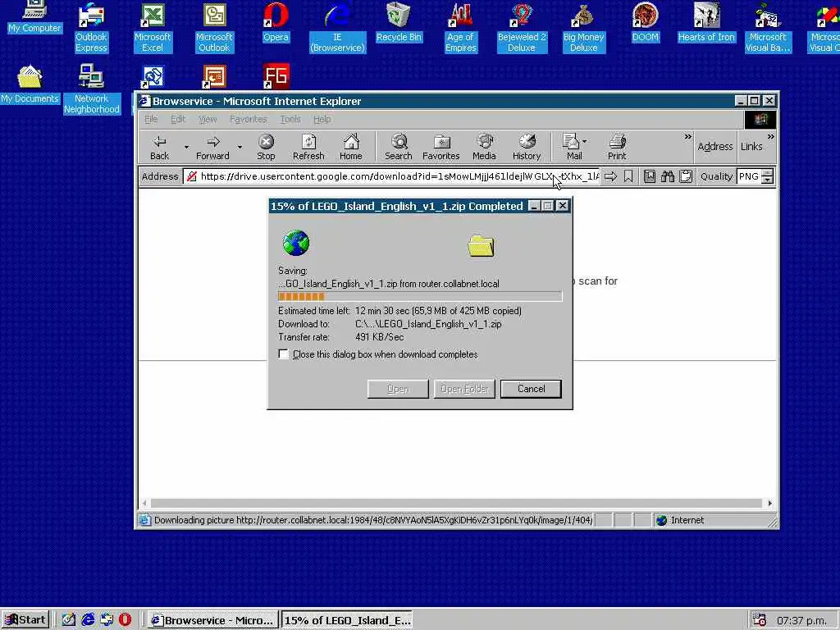Click the greyed Open button
The width and height of the screenshot is (840, 630).
398,389
